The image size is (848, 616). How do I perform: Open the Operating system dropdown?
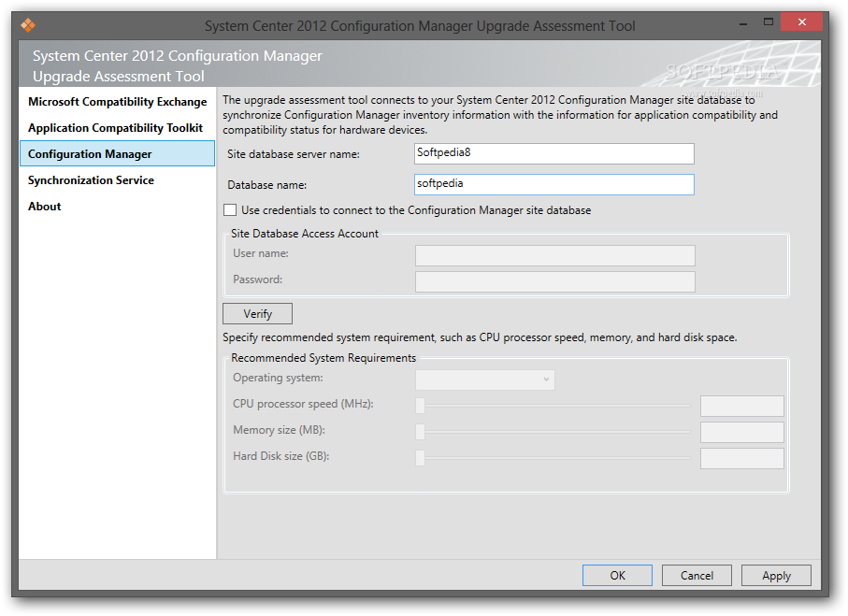point(485,379)
